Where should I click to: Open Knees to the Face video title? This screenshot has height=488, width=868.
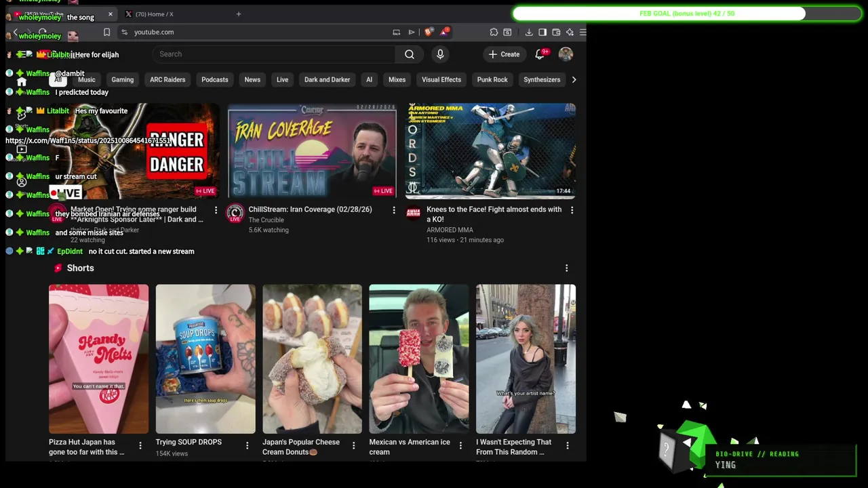tap(494, 214)
